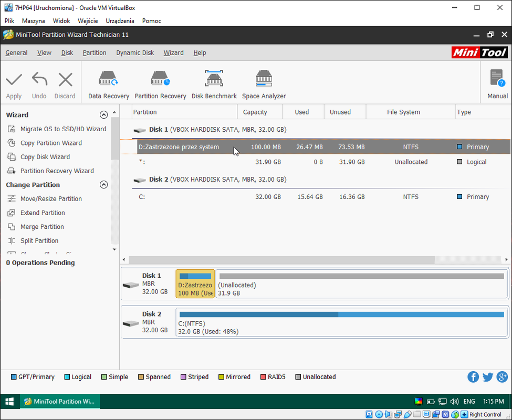Select the D:Zastrzezone przez system row
The width and height of the screenshot is (512, 420).
tap(315, 147)
